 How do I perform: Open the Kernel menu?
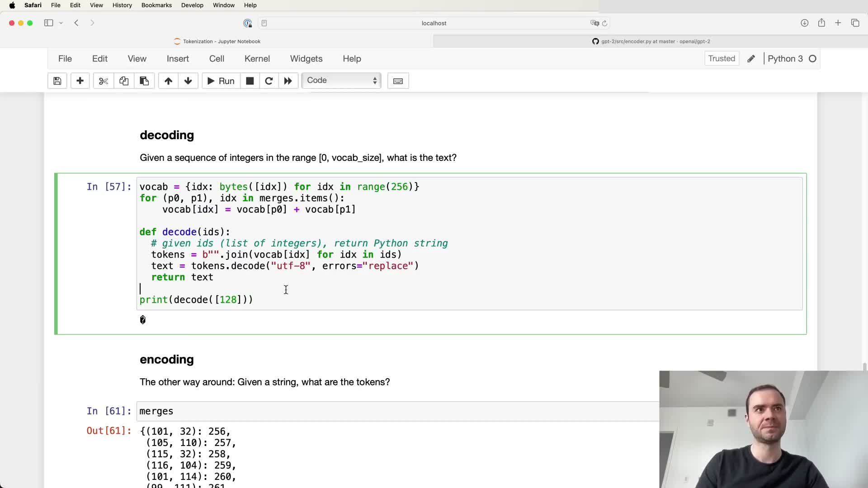(x=257, y=59)
